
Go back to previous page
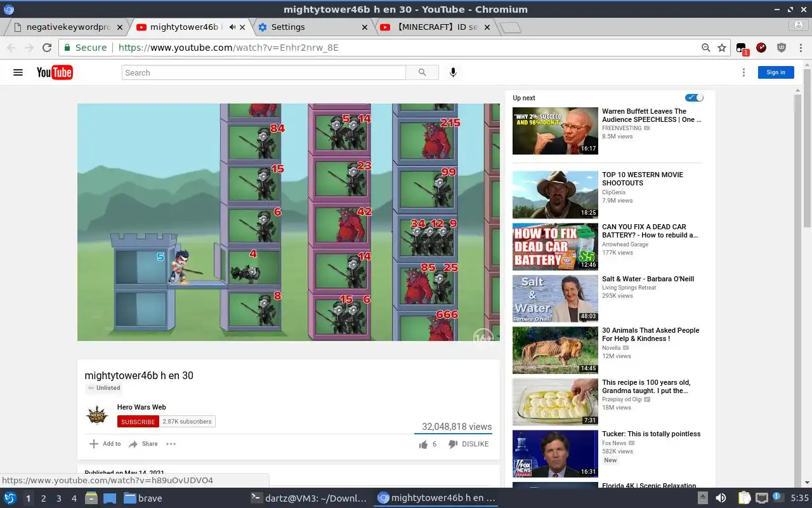click(11, 48)
